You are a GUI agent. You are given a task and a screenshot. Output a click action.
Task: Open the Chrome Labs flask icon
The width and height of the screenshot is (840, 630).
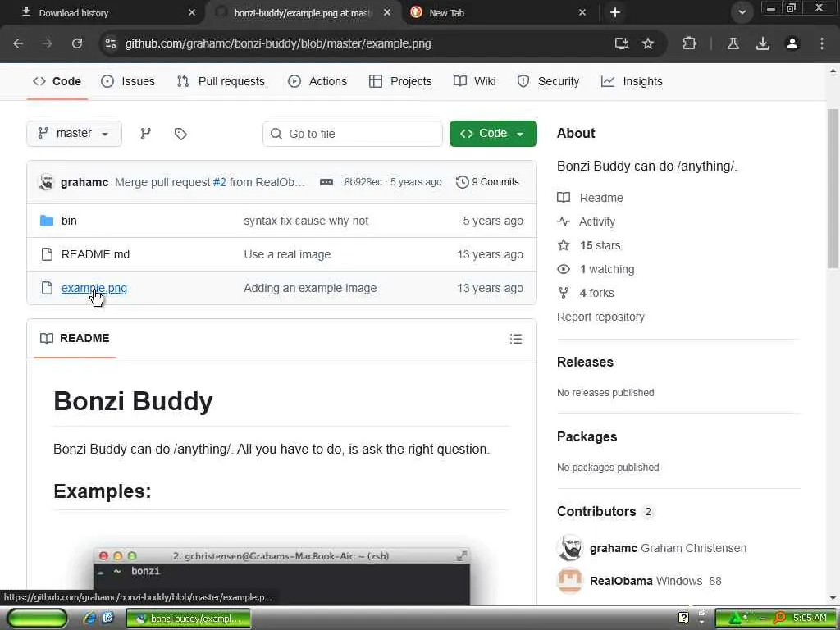point(733,43)
